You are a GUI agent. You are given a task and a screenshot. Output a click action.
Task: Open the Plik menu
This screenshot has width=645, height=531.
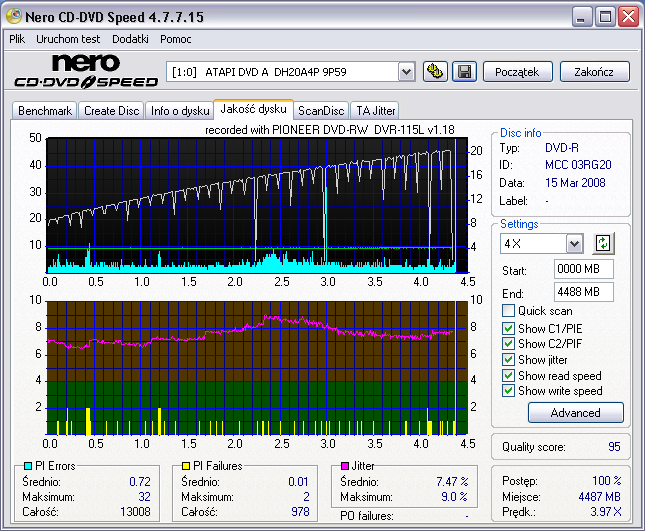click(17, 39)
